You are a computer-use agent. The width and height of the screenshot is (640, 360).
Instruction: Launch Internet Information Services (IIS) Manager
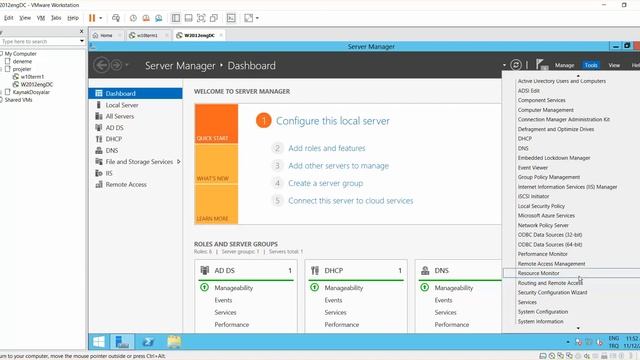point(567,187)
